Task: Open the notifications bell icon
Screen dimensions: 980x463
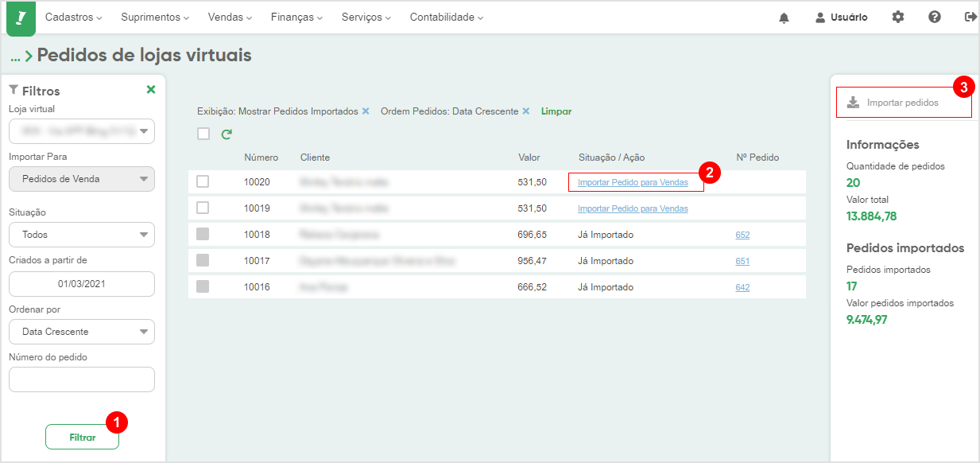Action: coord(784,18)
